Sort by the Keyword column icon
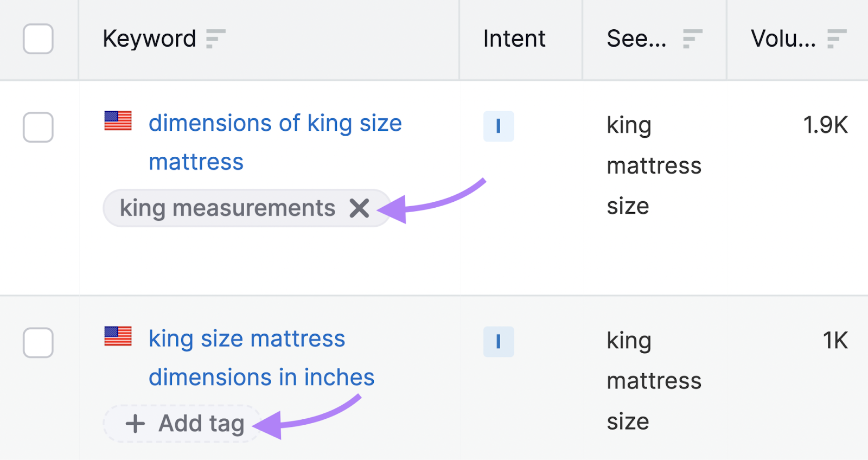 click(x=215, y=39)
